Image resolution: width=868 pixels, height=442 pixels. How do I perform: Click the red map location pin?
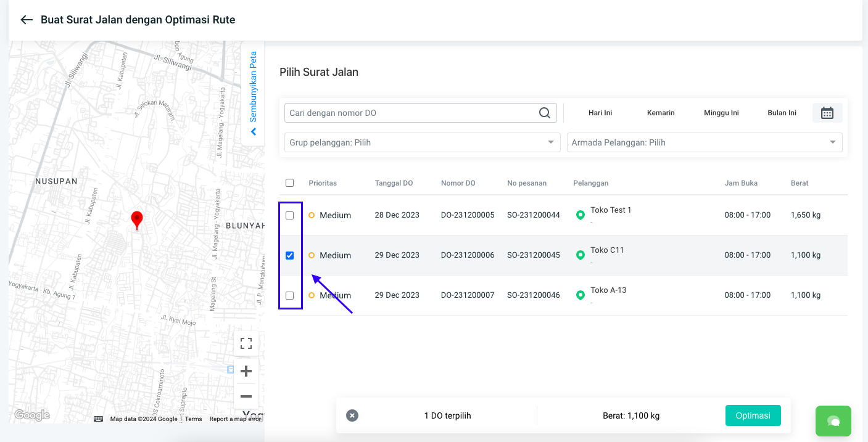coord(137,219)
